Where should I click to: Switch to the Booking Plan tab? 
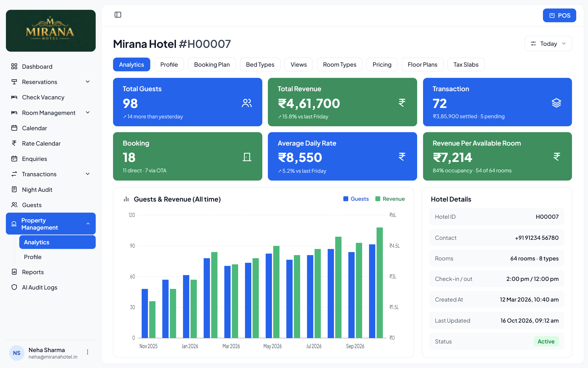coord(212,64)
